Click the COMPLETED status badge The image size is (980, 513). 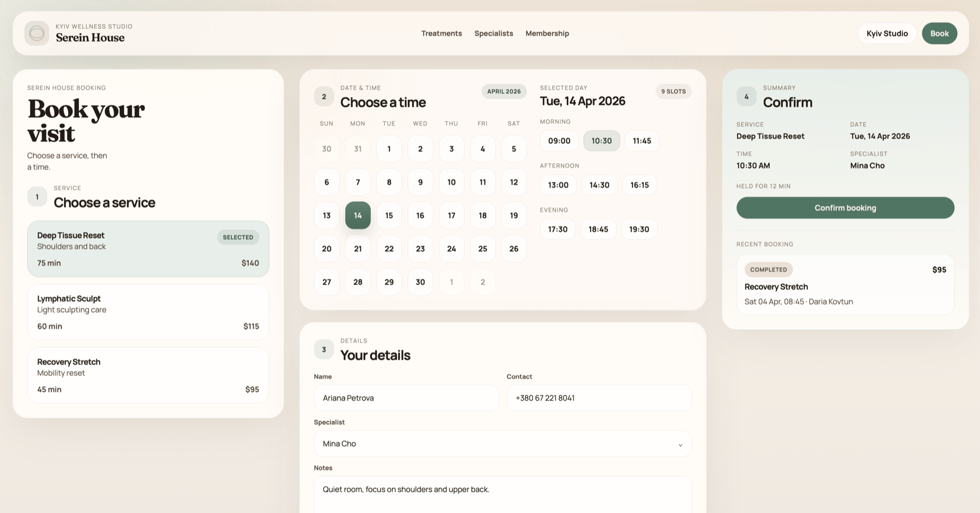tap(769, 269)
